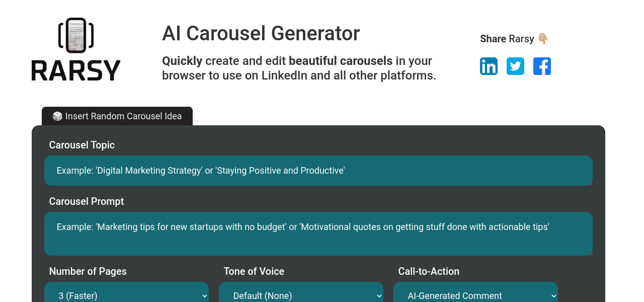This screenshot has width=644, height=302.
Task: Share Rarsy on Twitter
Action: pos(515,66)
